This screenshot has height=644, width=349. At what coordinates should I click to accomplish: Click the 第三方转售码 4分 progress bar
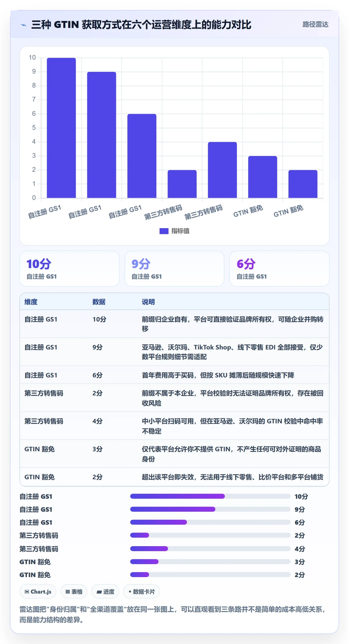210,549
